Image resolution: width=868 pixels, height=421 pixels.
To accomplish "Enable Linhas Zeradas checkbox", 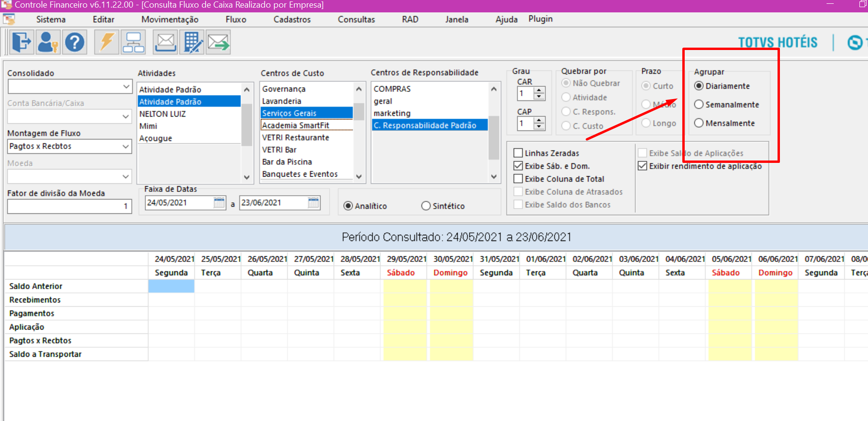I will [x=547, y=153].
